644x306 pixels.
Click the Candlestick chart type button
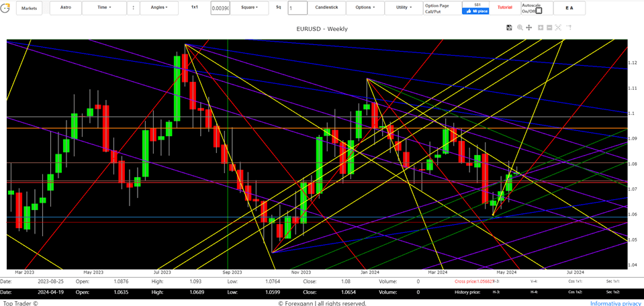click(x=326, y=8)
